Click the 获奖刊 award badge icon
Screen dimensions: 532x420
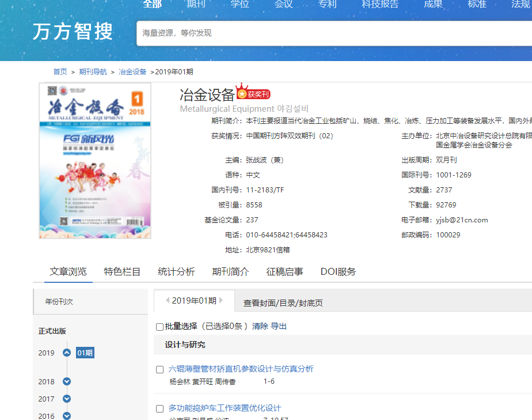253,93
